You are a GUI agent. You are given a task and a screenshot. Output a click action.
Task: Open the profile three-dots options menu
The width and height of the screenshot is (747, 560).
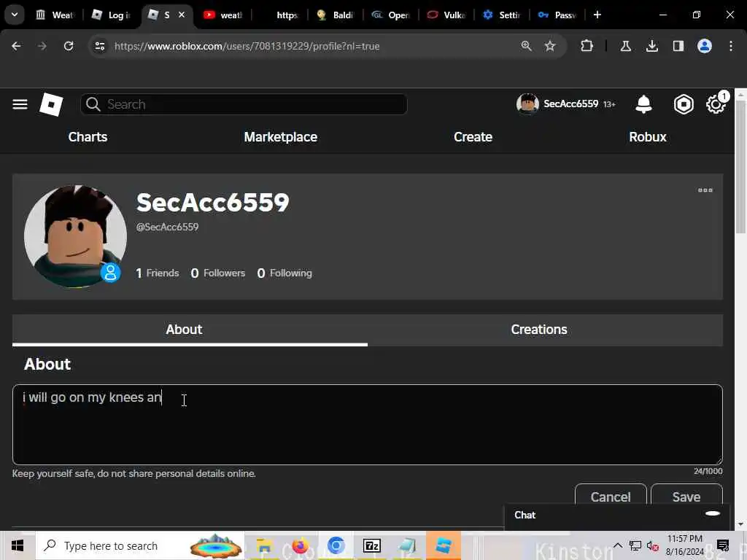[705, 190]
